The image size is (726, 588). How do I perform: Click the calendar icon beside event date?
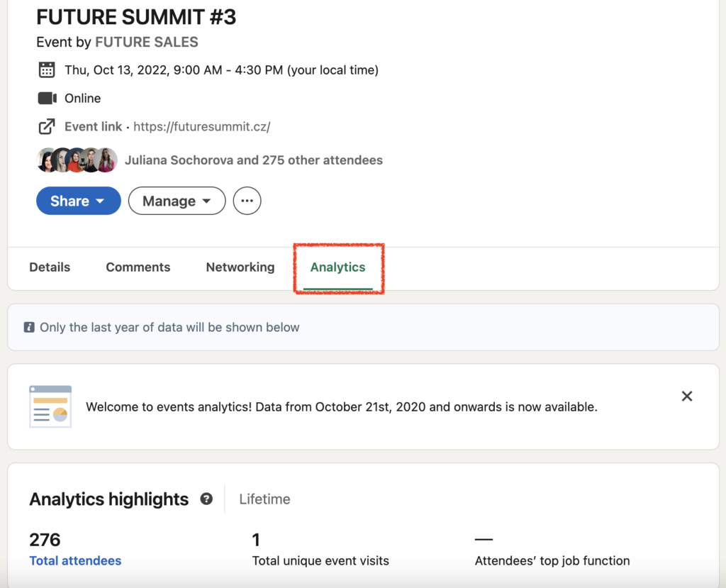click(46, 70)
